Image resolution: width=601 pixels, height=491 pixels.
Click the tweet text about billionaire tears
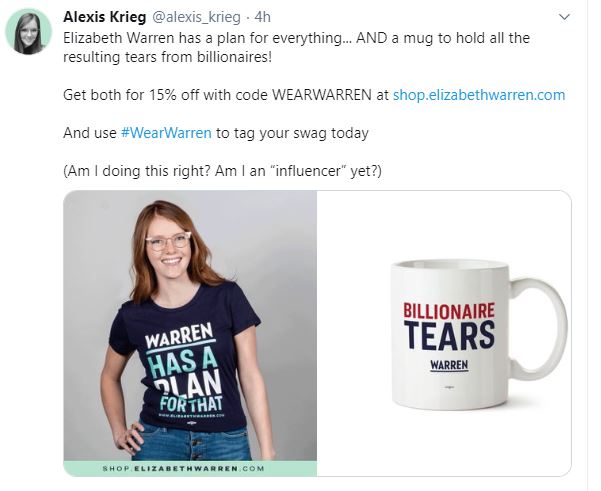(x=296, y=47)
